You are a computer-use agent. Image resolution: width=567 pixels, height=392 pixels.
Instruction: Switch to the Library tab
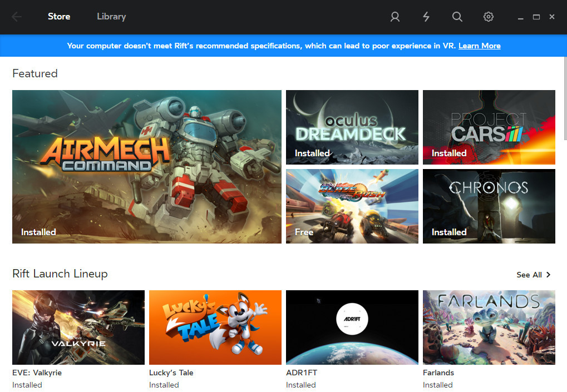[111, 17]
